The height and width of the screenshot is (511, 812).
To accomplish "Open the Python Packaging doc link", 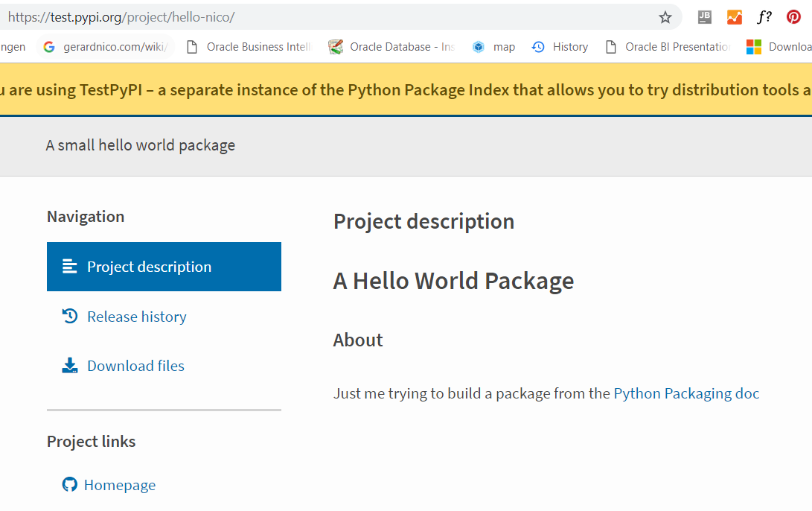I will [685, 393].
